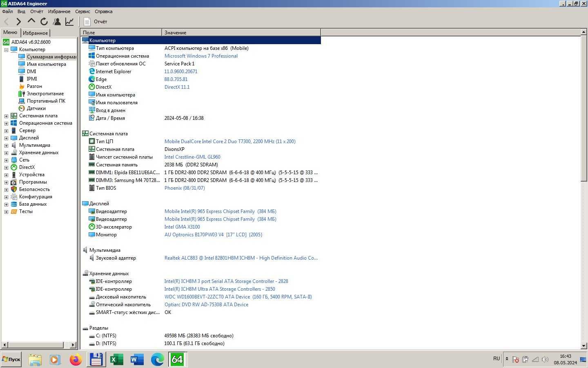Open Разгон flame item
Screen dimensions: 588x368
tap(34, 86)
